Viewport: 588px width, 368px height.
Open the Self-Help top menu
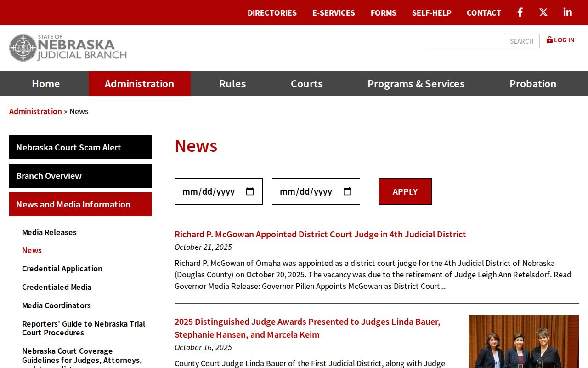pos(432,13)
